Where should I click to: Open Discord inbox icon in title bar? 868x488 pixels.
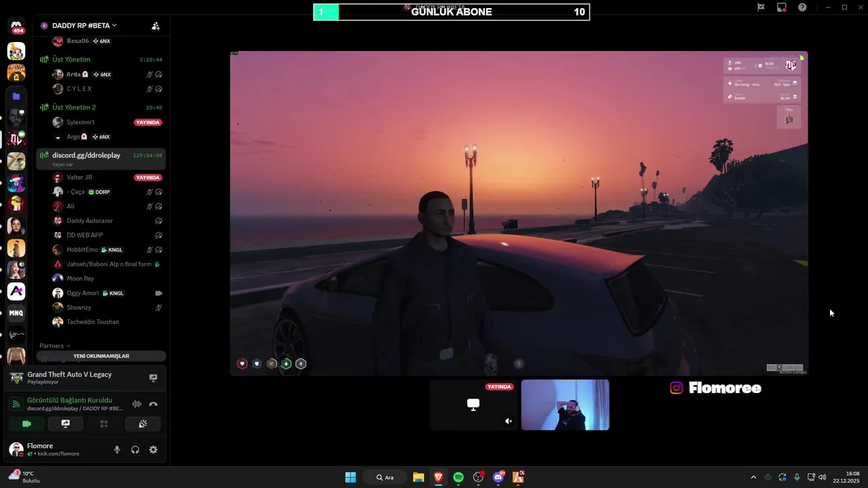coord(782,7)
